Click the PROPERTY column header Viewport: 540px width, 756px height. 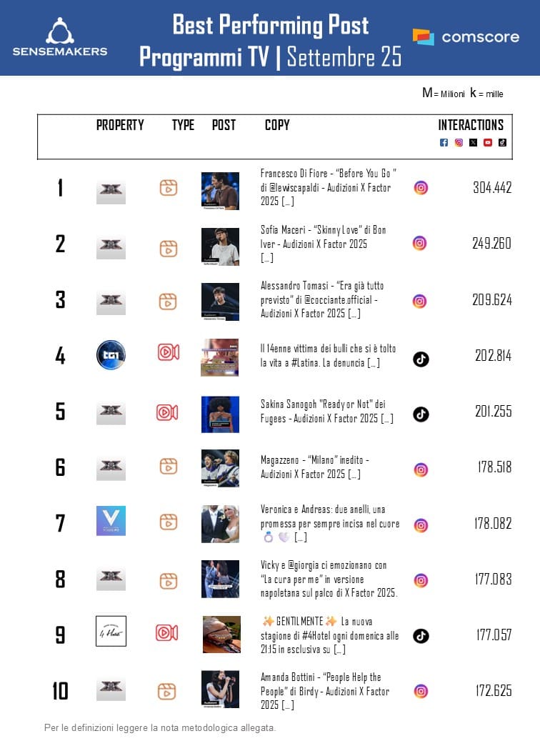pyautogui.click(x=120, y=125)
